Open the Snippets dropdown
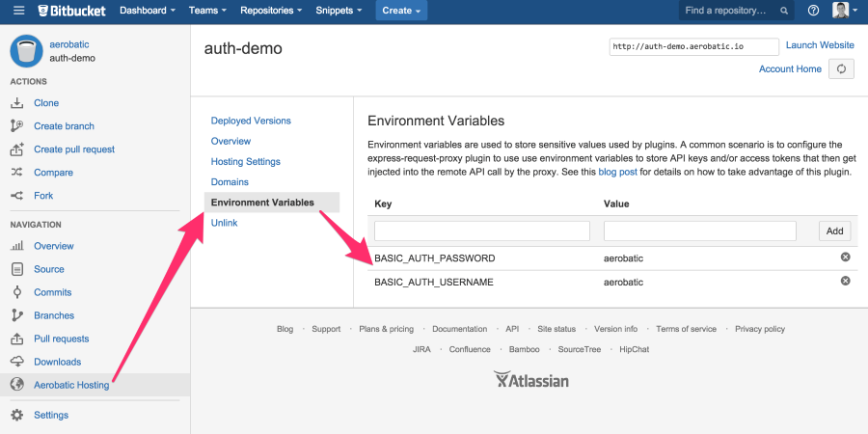 click(x=339, y=11)
